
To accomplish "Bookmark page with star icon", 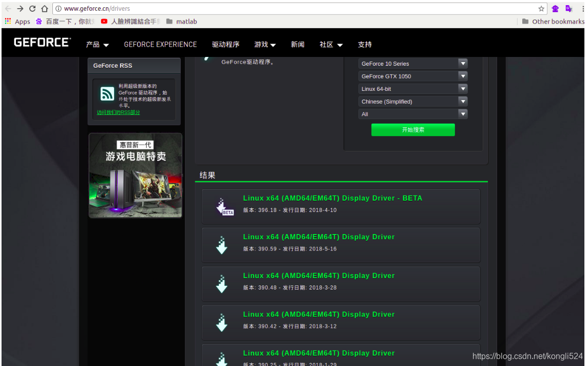I will pos(541,9).
